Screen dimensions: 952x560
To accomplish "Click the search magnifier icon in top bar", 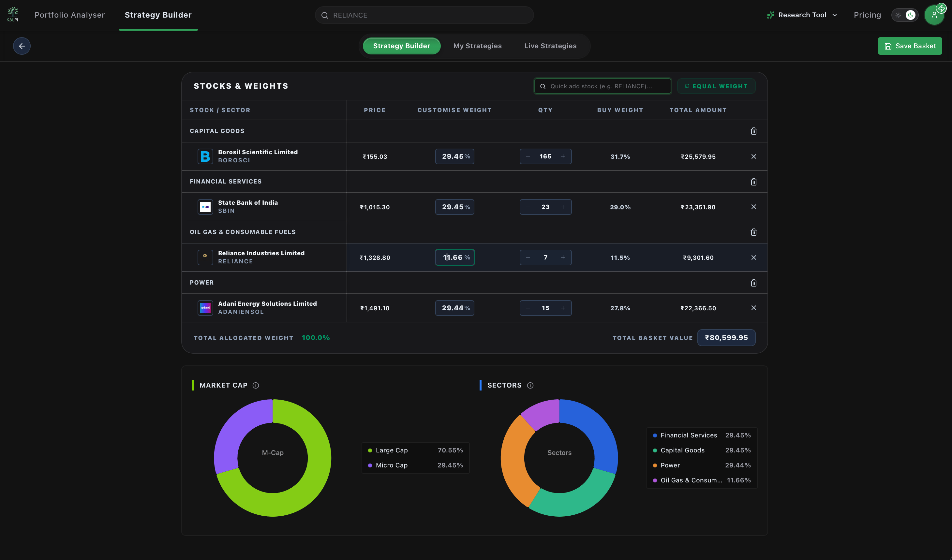I will pos(324,15).
